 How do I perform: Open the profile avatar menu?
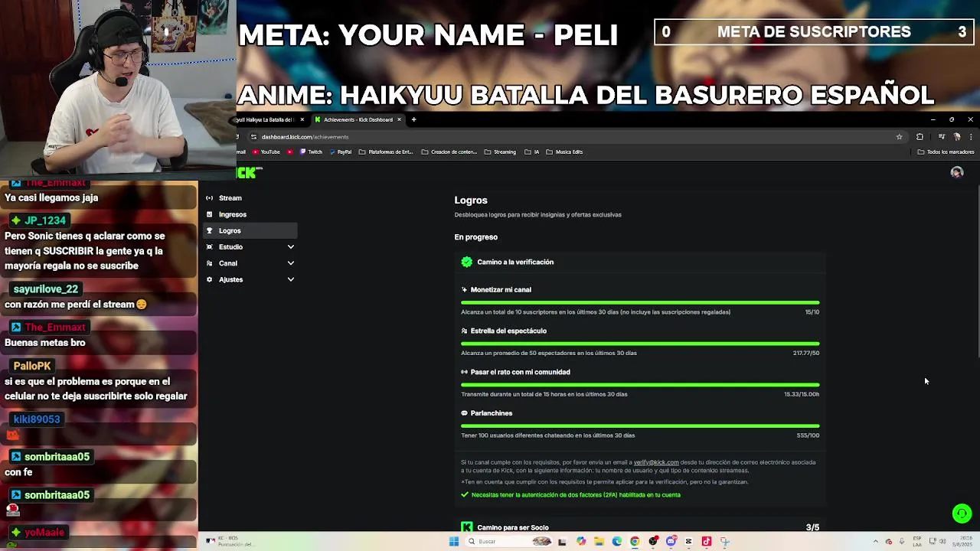pyautogui.click(x=956, y=172)
